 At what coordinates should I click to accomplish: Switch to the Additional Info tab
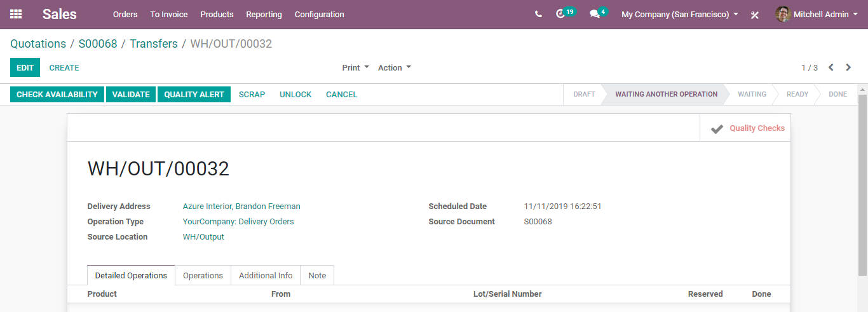click(x=266, y=275)
